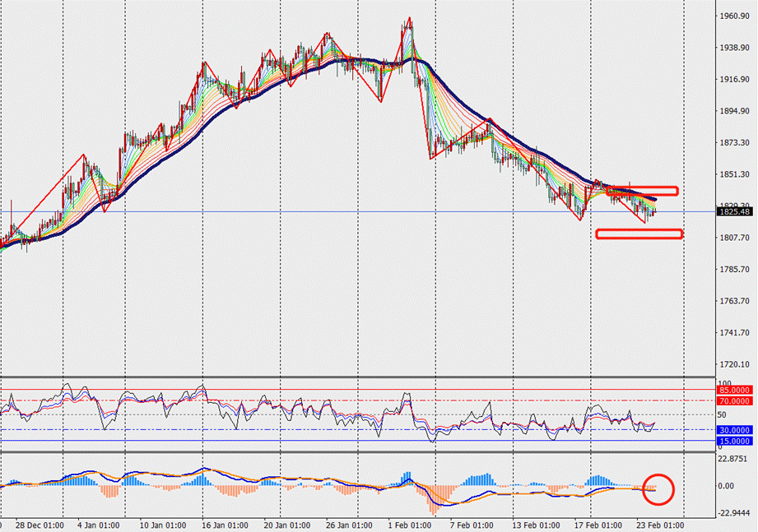Image resolution: width=758 pixels, height=532 pixels.
Task: Click the 1894.90 price axis label
Action: click(x=734, y=112)
